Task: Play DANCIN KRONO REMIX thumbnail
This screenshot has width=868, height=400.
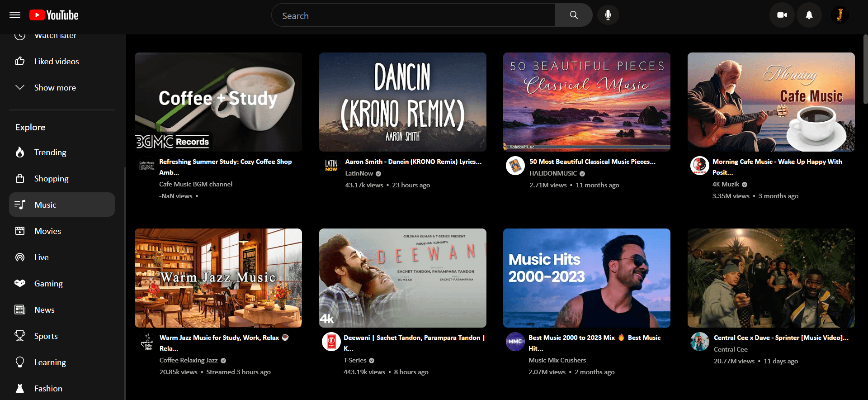Action: 403,102
